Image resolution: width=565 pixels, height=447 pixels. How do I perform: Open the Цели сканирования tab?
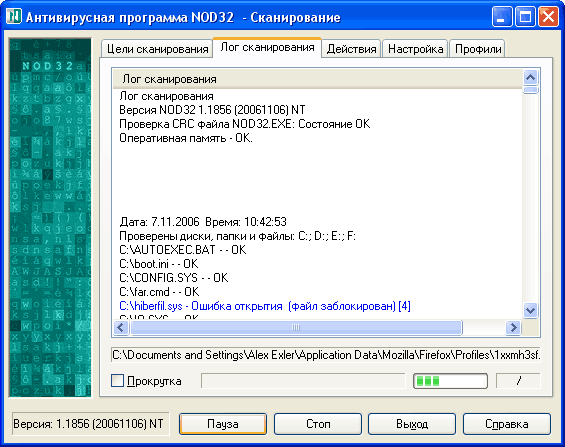157,49
